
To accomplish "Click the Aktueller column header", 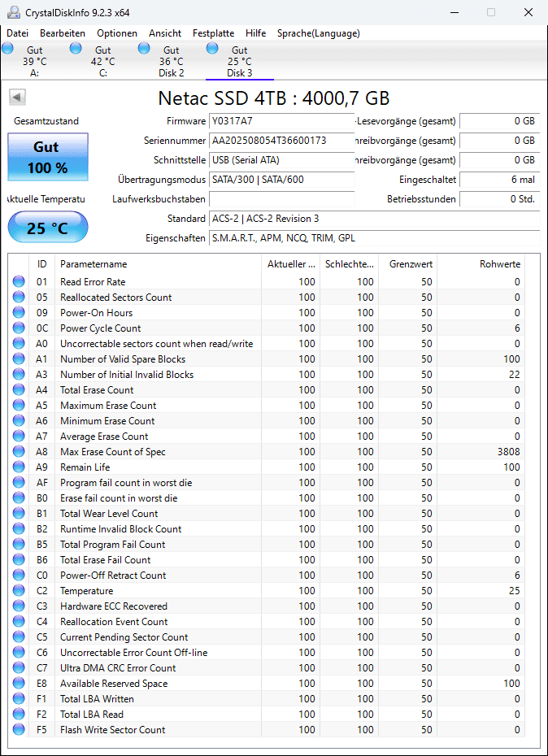I will [x=290, y=264].
